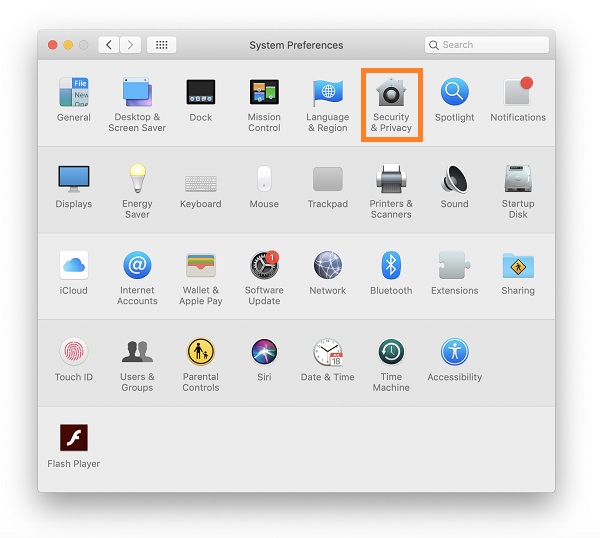This screenshot has width=600, height=538.
Task: Open the Flash Player pane
Action: pos(74,439)
